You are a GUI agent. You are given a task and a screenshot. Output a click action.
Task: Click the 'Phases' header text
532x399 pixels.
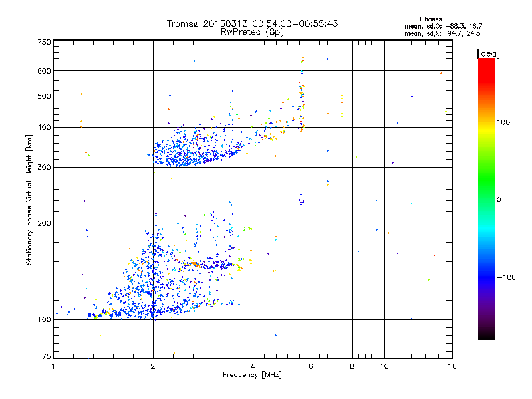coord(430,19)
